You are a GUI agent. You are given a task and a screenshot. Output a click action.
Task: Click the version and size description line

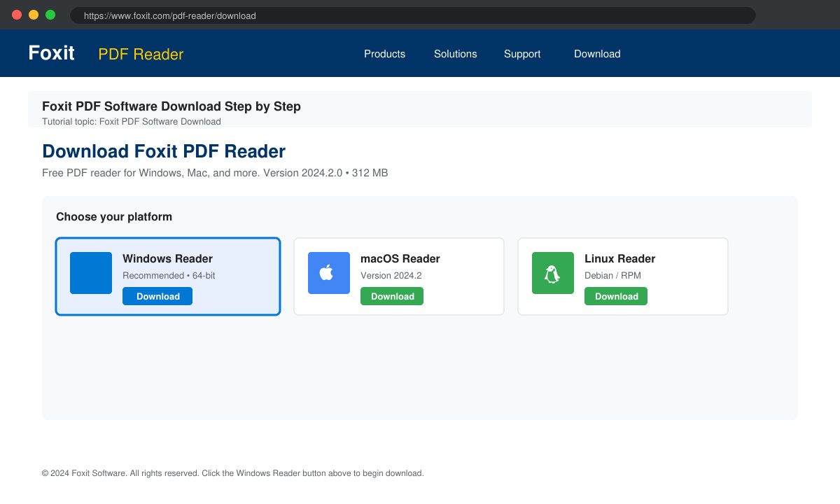215,173
